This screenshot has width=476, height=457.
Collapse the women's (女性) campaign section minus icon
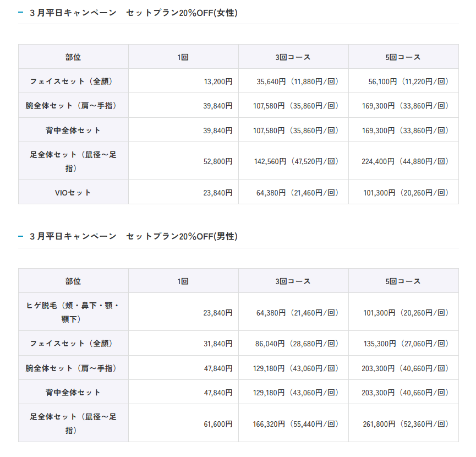21,12
